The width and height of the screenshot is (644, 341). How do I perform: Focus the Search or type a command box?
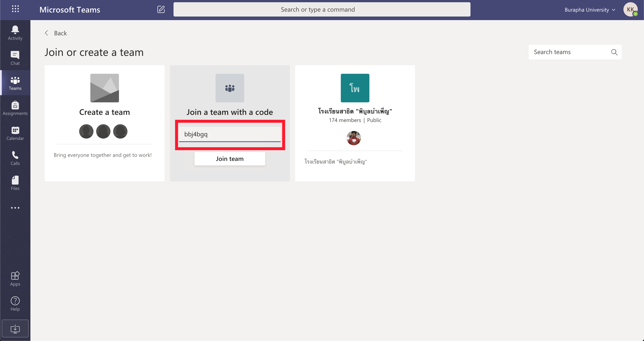click(x=322, y=9)
